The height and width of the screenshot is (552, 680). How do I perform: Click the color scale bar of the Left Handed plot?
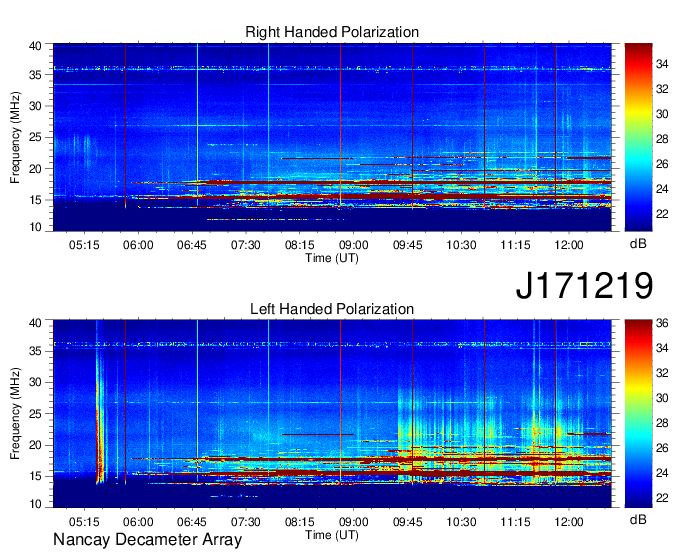tap(638, 414)
